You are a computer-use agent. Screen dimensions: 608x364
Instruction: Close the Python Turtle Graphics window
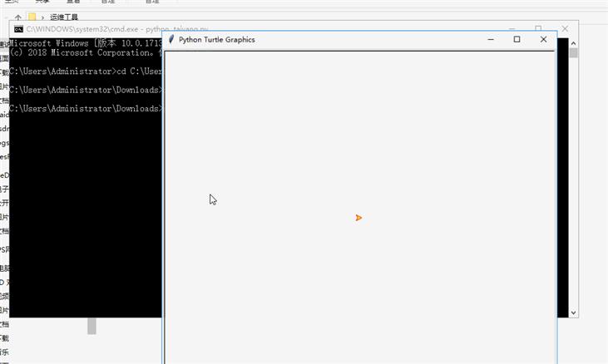[543, 39]
